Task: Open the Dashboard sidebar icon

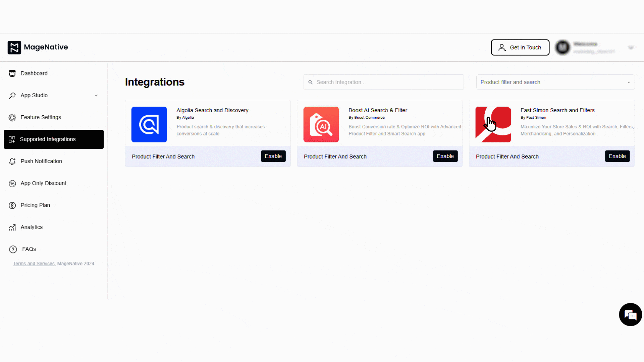Action: click(12, 73)
